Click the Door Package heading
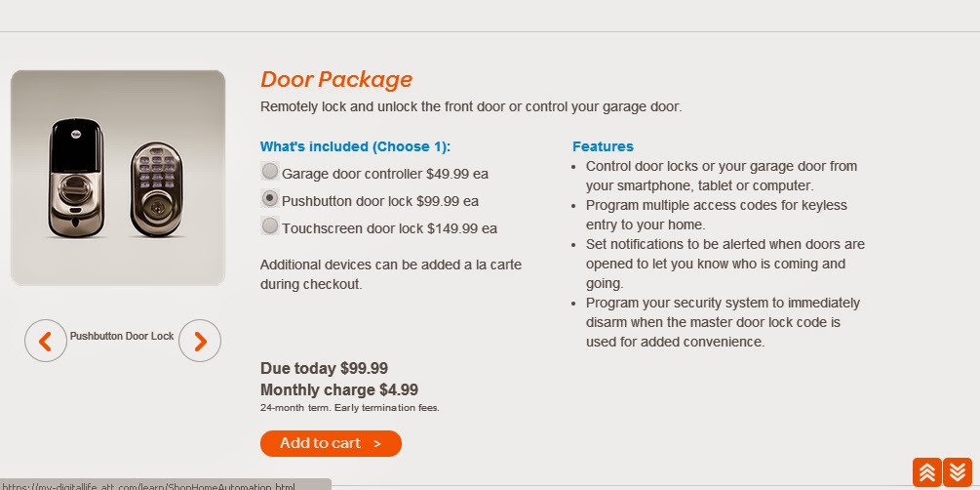Image resolution: width=980 pixels, height=490 pixels. click(336, 80)
